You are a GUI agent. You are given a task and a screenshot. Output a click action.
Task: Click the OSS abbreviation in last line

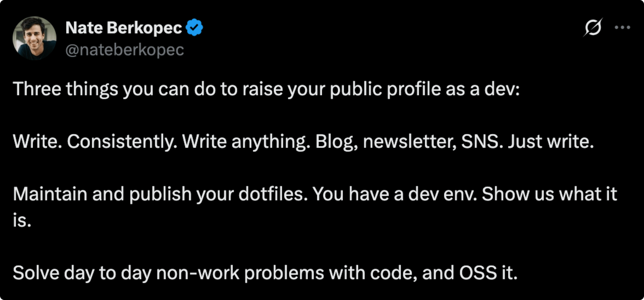coord(478,273)
